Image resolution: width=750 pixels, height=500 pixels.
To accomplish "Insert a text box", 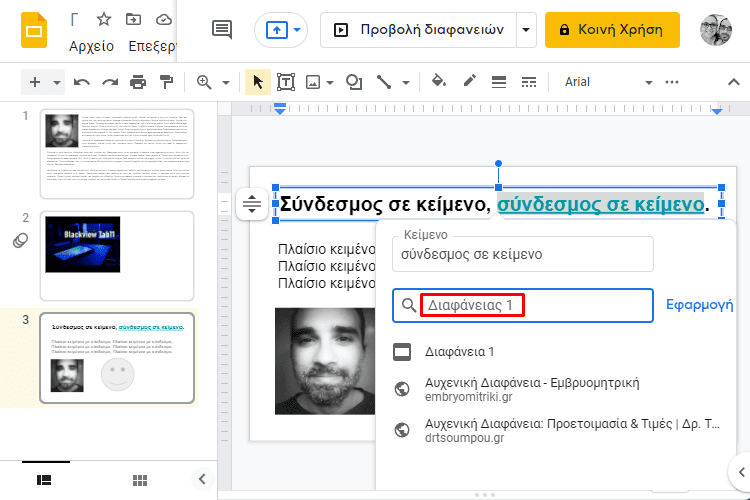I will pyautogui.click(x=286, y=82).
